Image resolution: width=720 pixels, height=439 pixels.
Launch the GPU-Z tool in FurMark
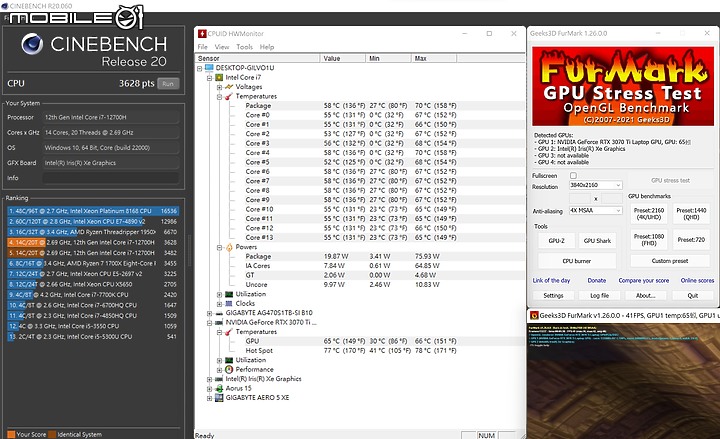(556, 241)
